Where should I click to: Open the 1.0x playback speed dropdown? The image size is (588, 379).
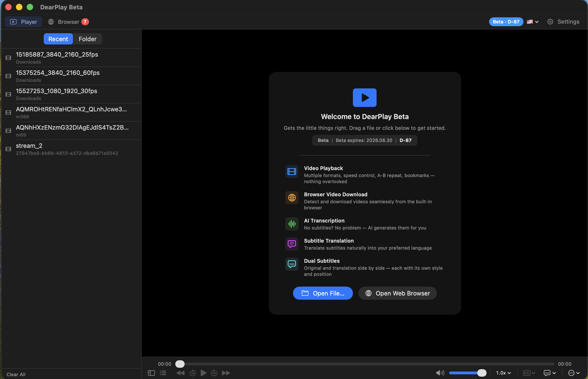point(503,373)
